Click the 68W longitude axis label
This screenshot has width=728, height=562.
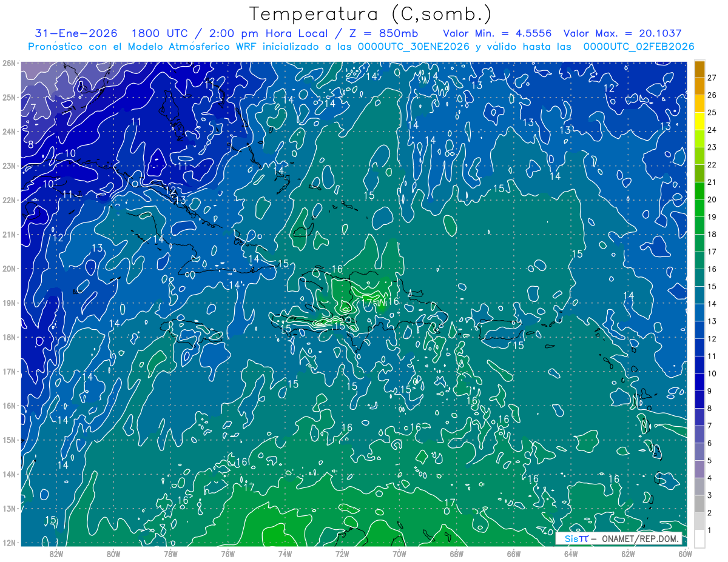tap(457, 553)
